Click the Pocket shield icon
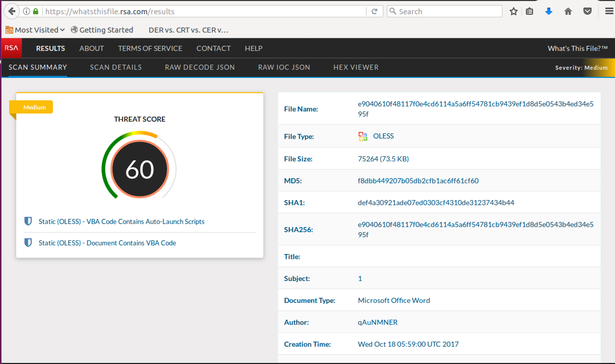615x364 pixels. (x=587, y=11)
